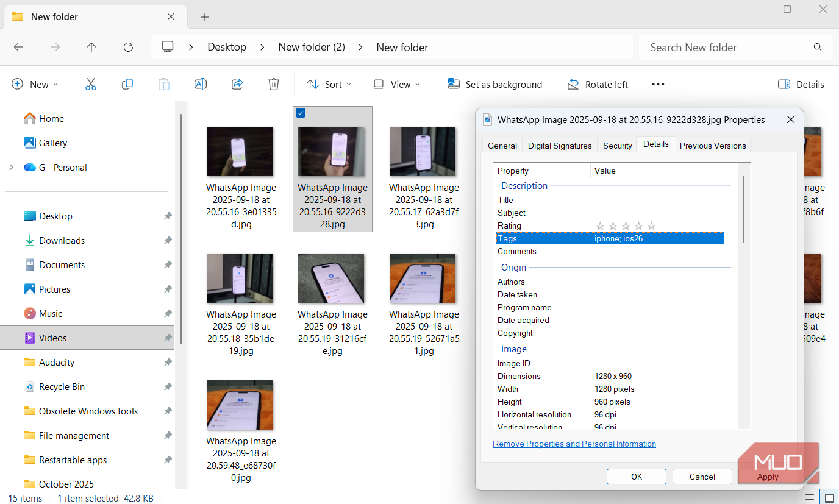Click the properties list vertical scrollbar
The image size is (839, 504).
(x=744, y=210)
